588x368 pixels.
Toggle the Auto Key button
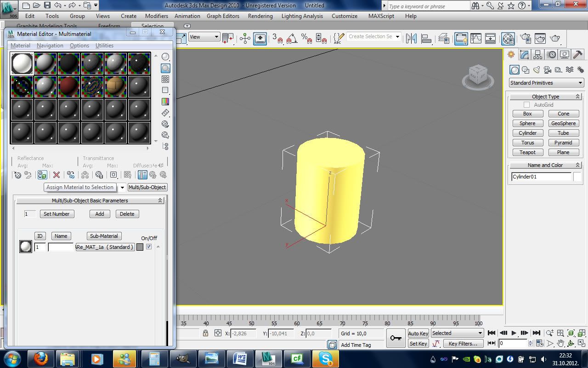418,333
